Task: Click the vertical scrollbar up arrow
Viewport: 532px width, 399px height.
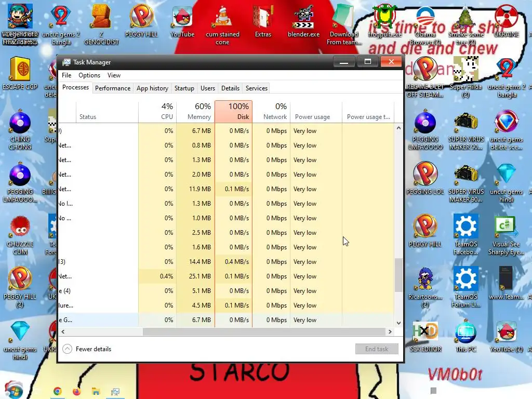Action: pos(398,128)
